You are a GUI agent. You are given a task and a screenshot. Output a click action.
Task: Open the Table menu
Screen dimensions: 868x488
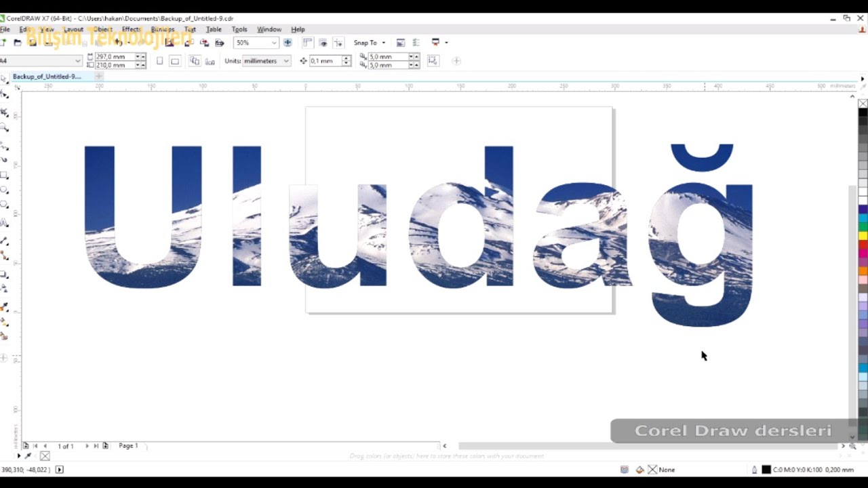point(214,30)
